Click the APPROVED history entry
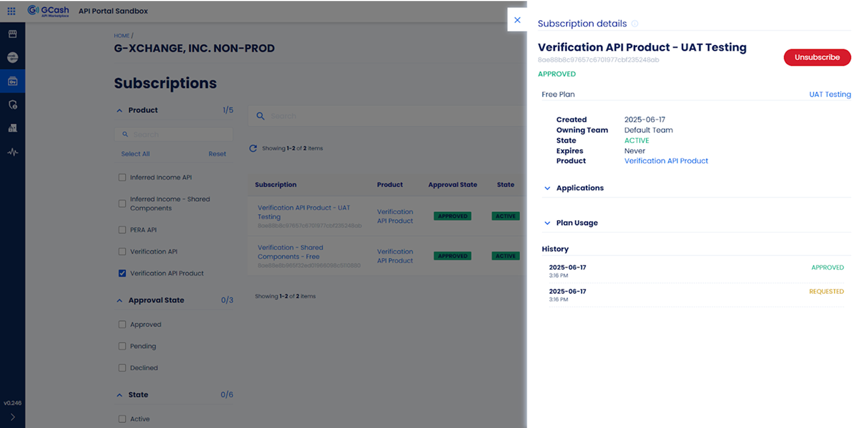The width and height of the screenshot is (868, 428). coord(696,271)
